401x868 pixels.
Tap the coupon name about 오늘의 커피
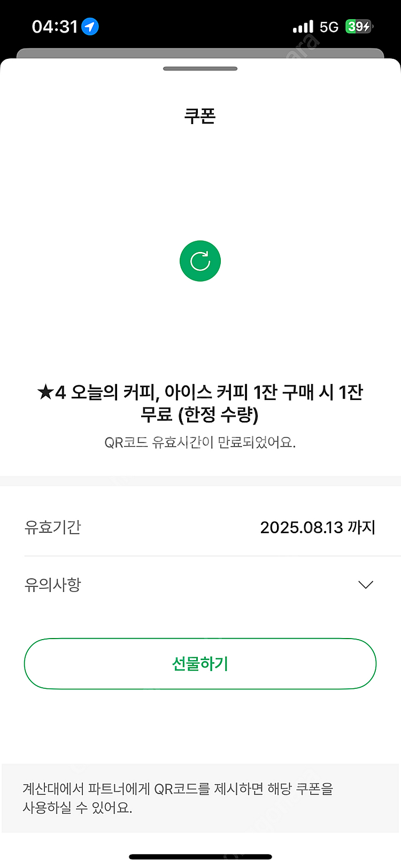200,403
